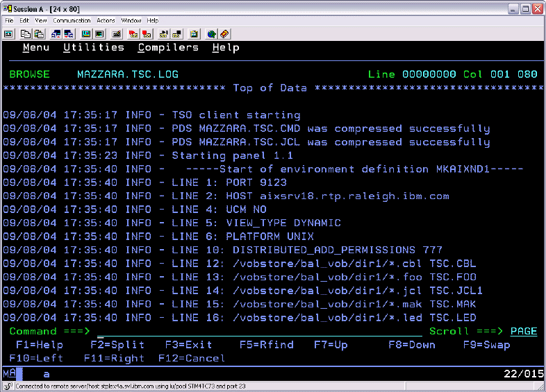Click the F5=Rfind function key label
The height and width of the screenshot is (392, 546).
coord(266,345)
